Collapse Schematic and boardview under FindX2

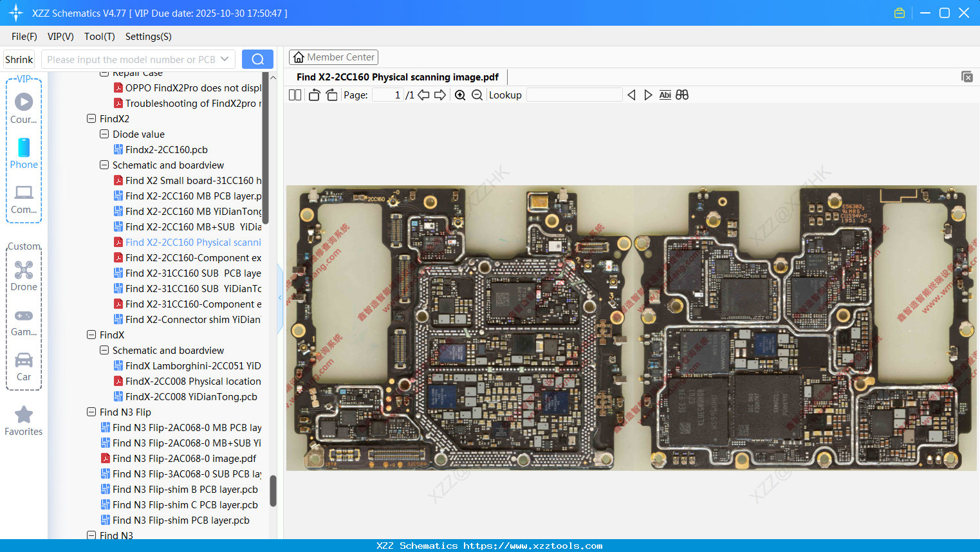coord(104,165)
